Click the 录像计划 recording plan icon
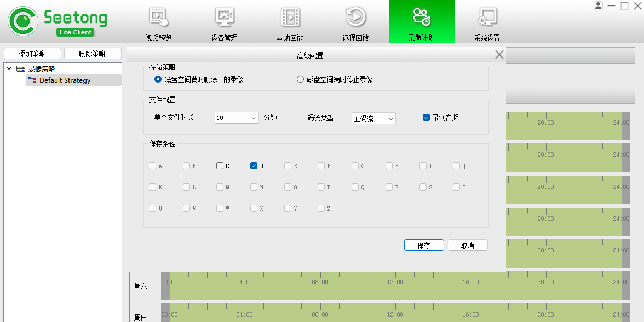644x322 pixels. click(x=421, y=18)
